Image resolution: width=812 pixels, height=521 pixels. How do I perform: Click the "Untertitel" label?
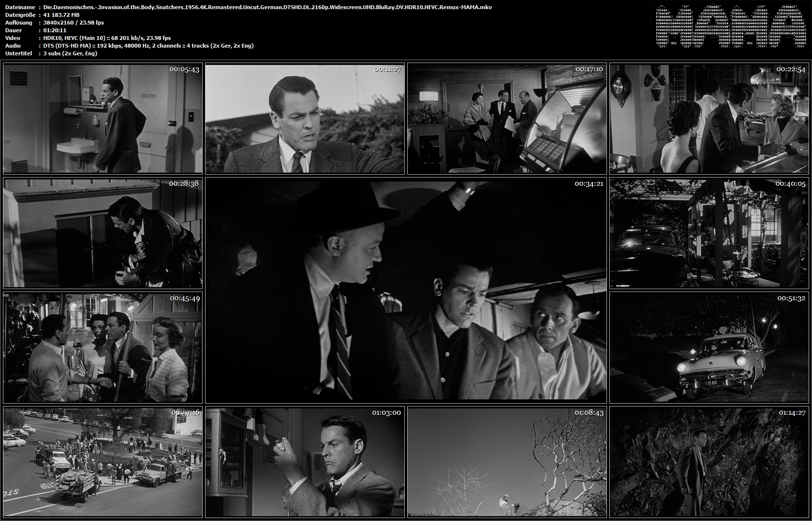click(18, 53)
